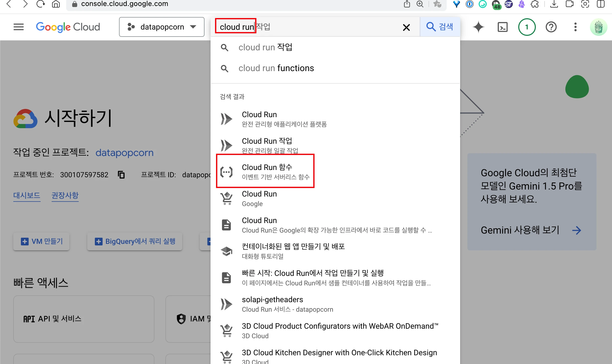Click Gemini 사용해 보기 arrow link

[x=531, y=230]
